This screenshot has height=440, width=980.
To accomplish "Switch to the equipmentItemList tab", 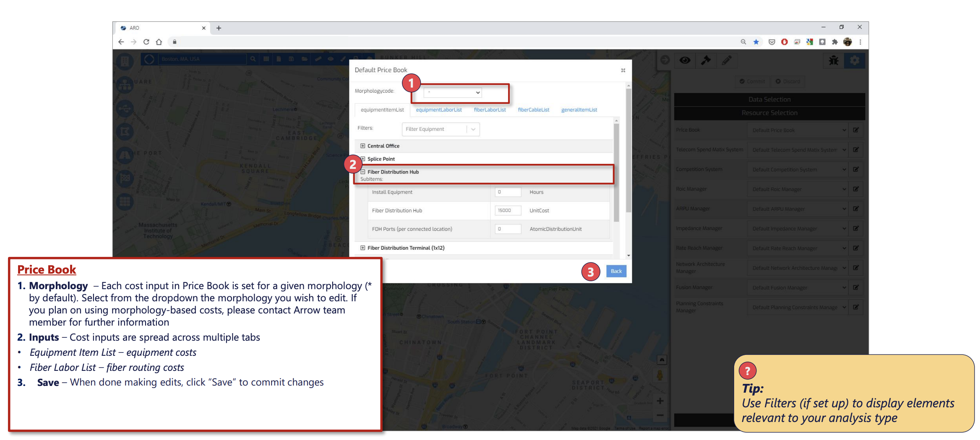I will (382, 110).
